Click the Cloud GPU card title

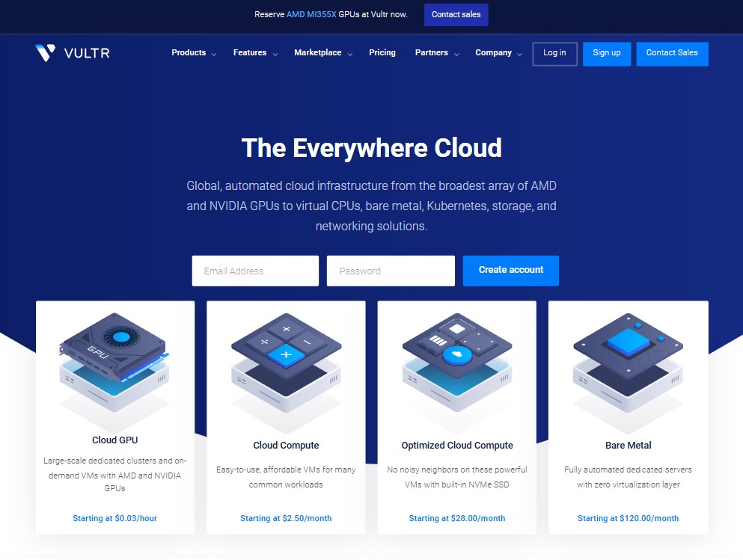click(114, 440)
